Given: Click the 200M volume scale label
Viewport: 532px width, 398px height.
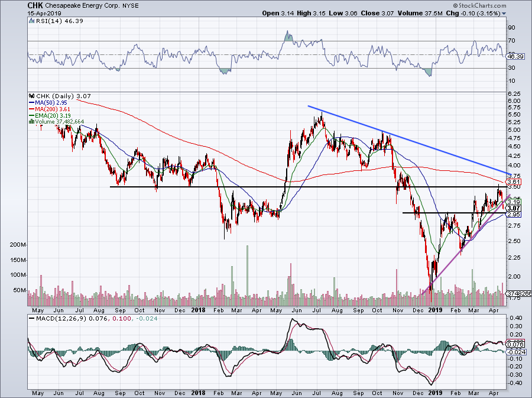Looking at the screenshot, I should pos(18,245).
